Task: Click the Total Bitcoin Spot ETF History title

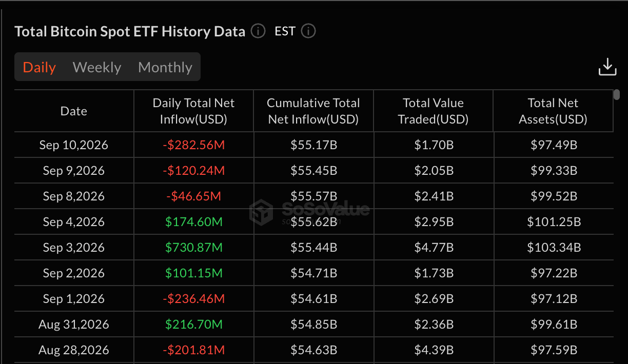Action: point(130,31)
